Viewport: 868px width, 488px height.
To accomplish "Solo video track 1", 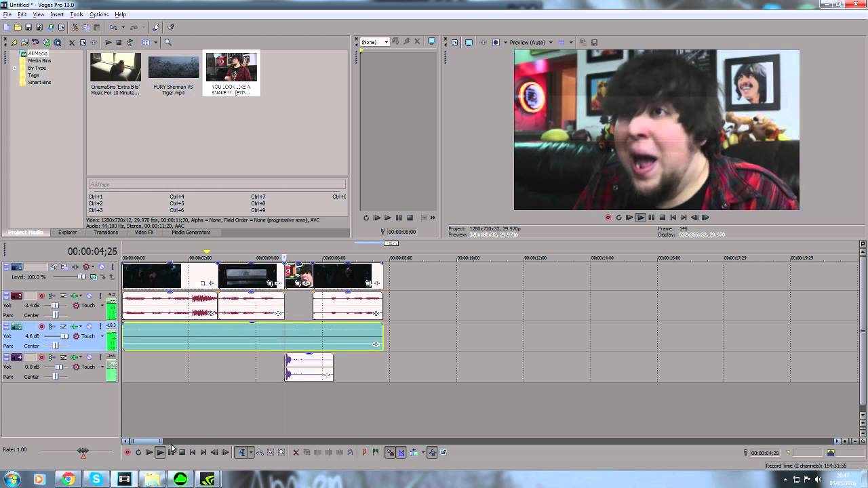I will [x=112, y=267].
